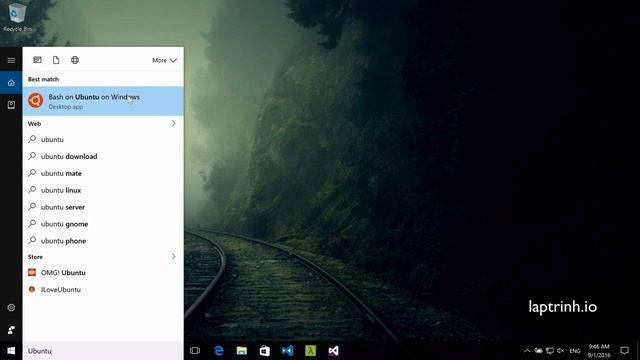The width and height of the screenshot is (640, 360).
Task: Show hidden system tray icons
Action: (x=527, y=351)
